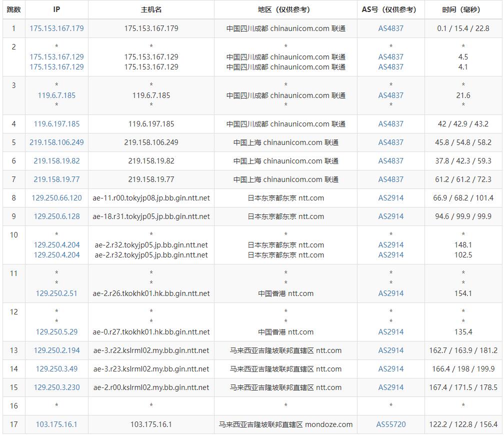Open IP link 129.250.66.120
Viewport: 504px width, 435px height.
[56, 197]
